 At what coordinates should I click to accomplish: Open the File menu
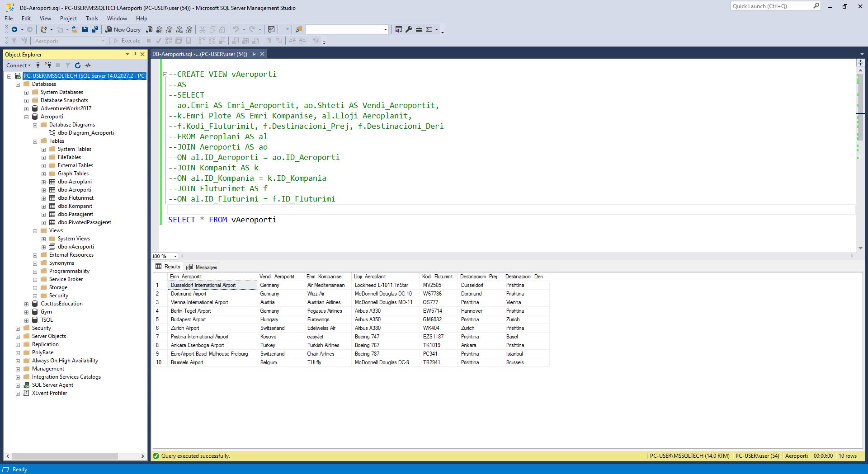(x=9, y=19)
